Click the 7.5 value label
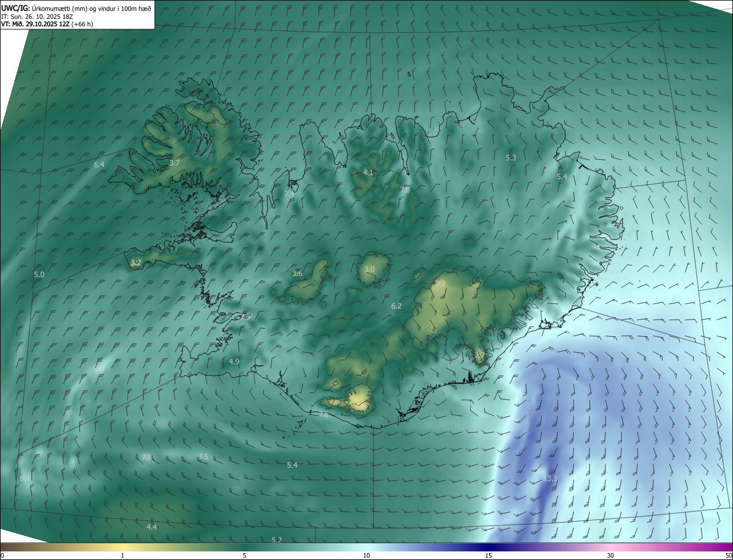Image resolution: width=733 pixels, height=560 pixels. pos(203,456)
